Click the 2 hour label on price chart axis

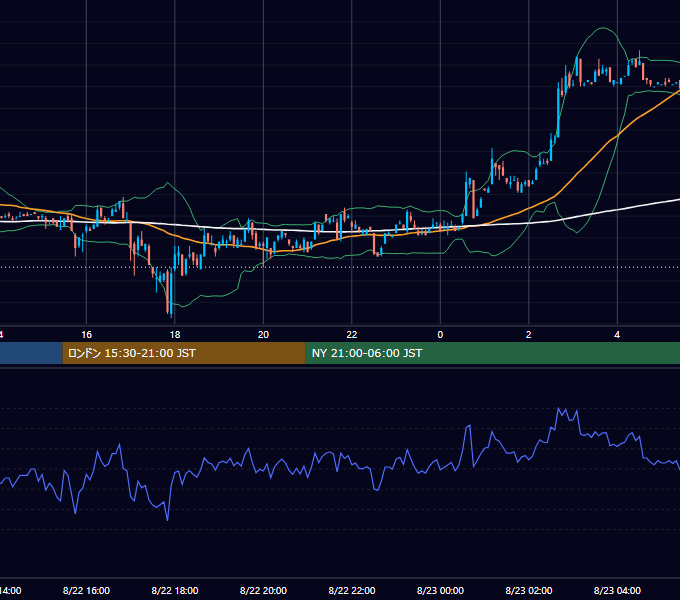pyautogui.click(x=529, y=334)
